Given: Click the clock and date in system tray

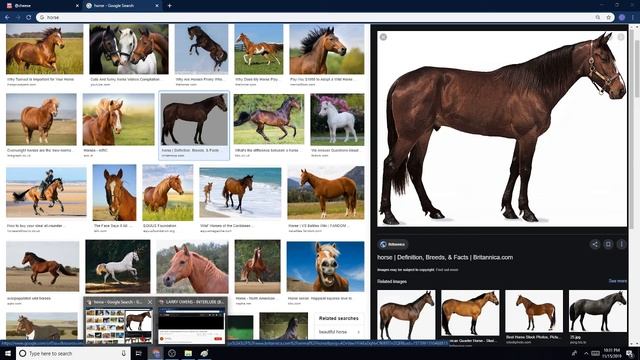Looking at the screenshot, I should click(611, 353).
